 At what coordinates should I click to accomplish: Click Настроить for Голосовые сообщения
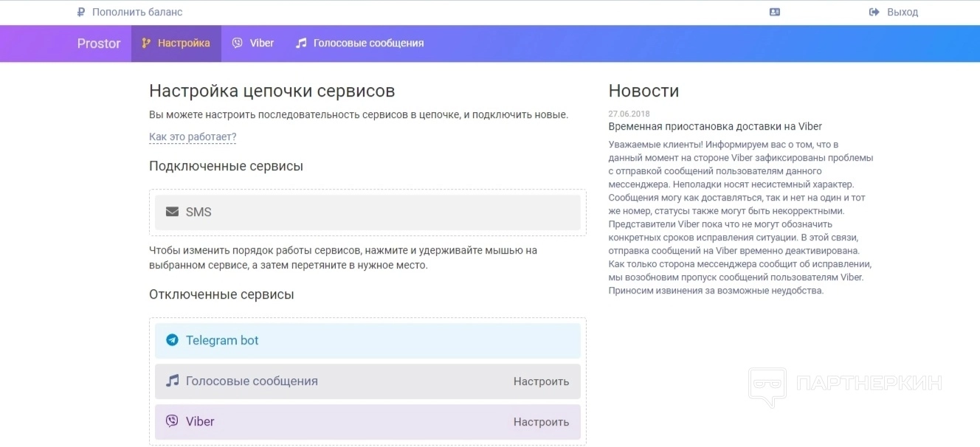click(541, 381)
